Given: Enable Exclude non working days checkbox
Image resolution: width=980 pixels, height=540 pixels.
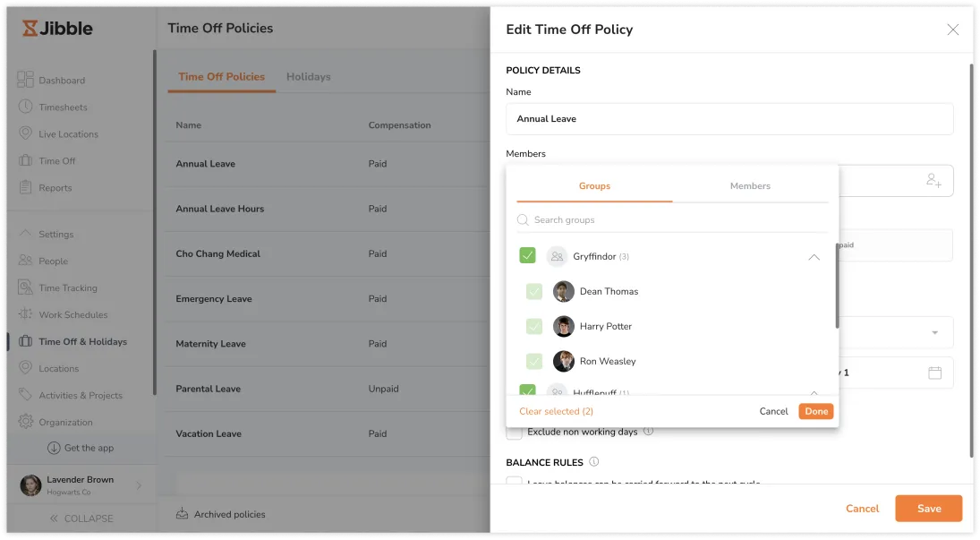Looking at the screenshot, I should (x=514, y=433).
